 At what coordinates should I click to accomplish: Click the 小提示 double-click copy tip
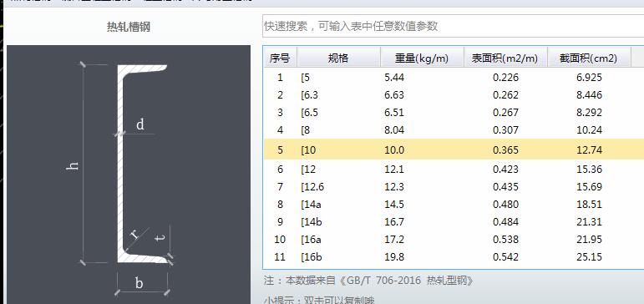319,300
